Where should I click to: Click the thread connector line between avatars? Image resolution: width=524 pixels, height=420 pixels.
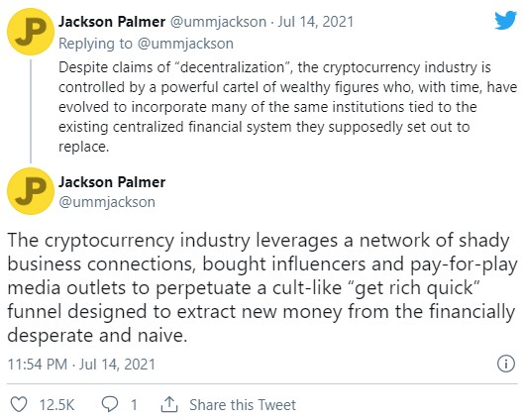click(x=31, y=111)
